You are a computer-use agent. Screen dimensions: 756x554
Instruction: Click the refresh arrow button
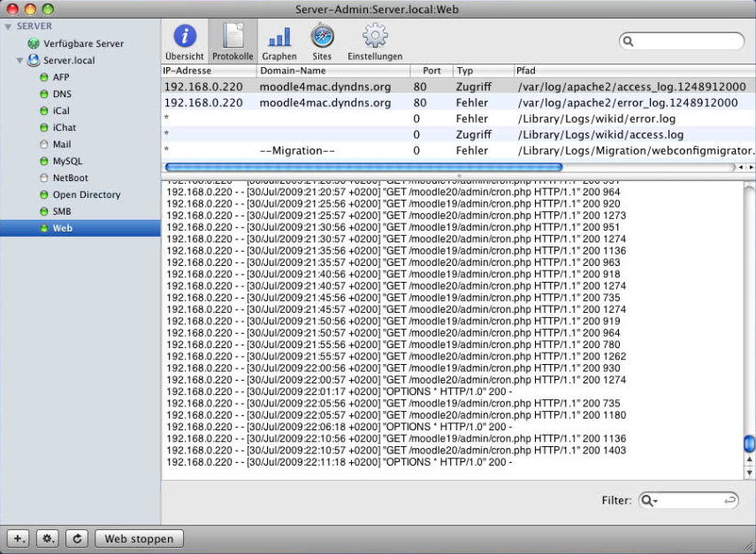77,538
